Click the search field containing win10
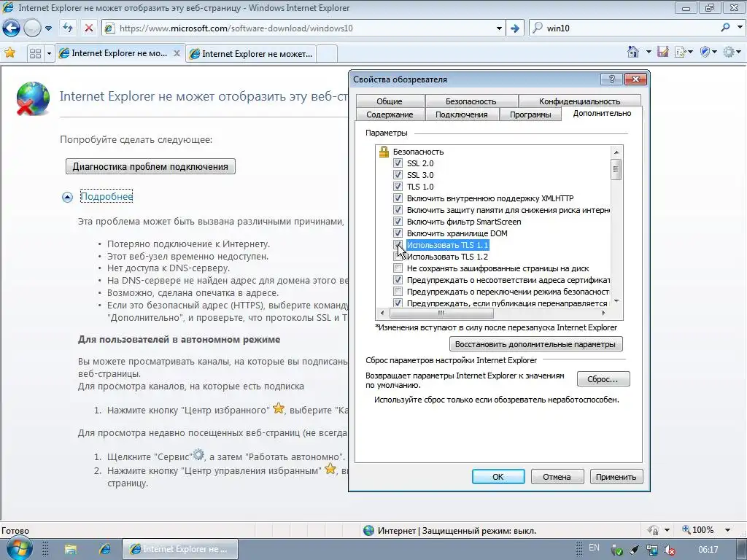747x560 pixels. tap(630, 28)
